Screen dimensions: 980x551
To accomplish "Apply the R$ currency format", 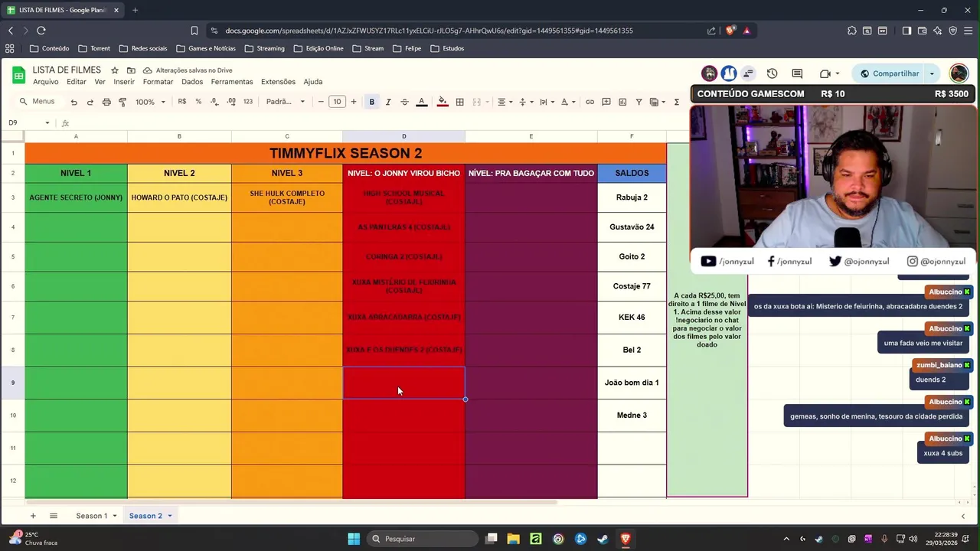I will click(x=181, y=102).
